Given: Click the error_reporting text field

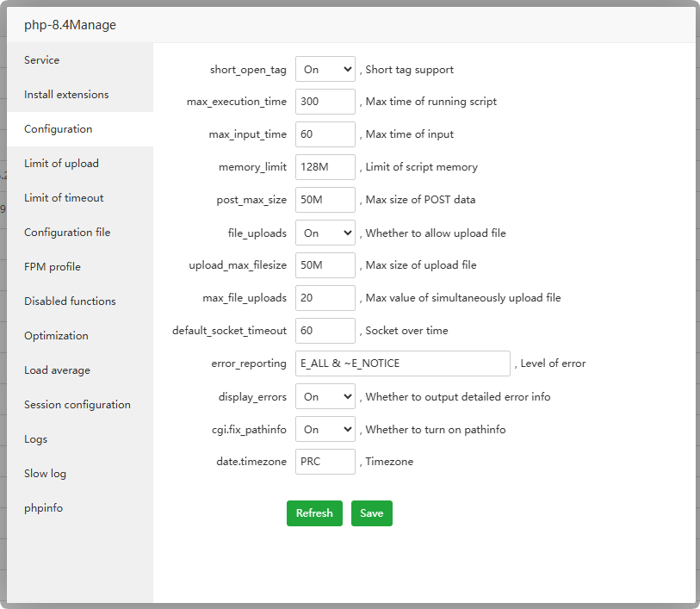Looking at the screenshot, I should 402,364.
